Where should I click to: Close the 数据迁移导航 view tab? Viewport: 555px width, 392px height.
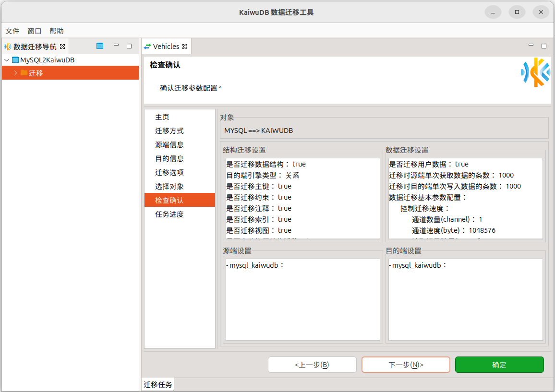62,47
